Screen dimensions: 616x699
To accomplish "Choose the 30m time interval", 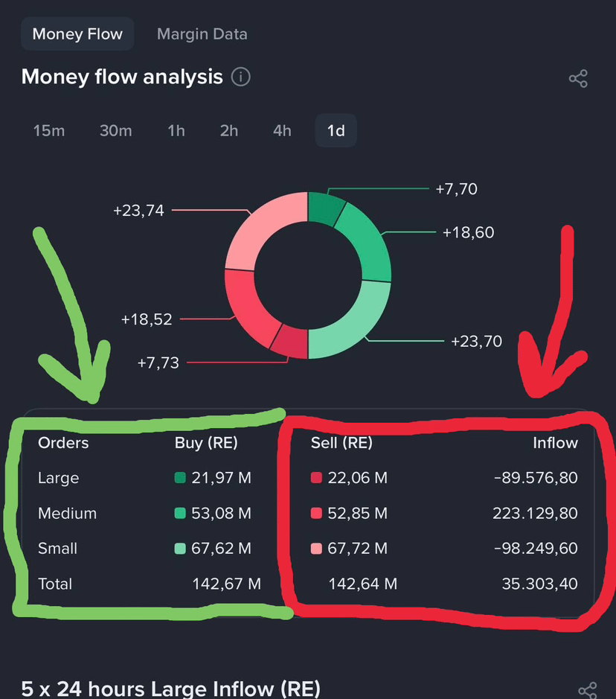I will click(116, 130).
